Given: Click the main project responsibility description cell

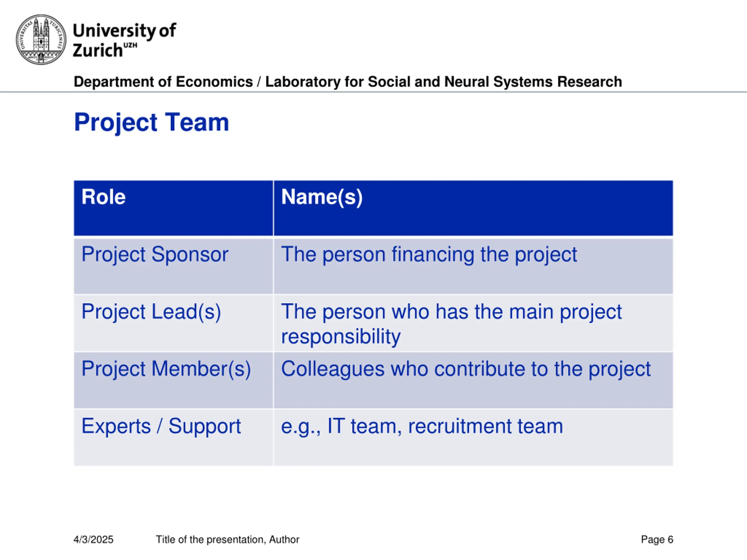Looking at the screenshot, I should point(473,323).
